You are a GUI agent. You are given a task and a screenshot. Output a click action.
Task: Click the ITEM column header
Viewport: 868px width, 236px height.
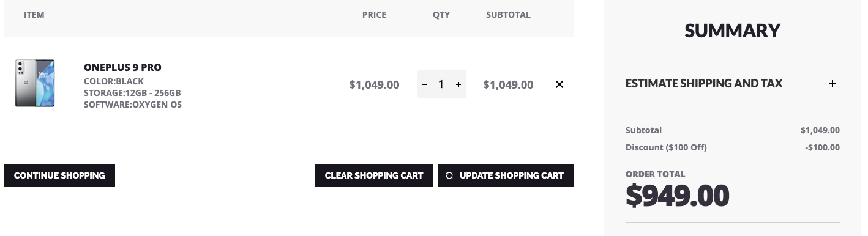click(x=34, y=15)
